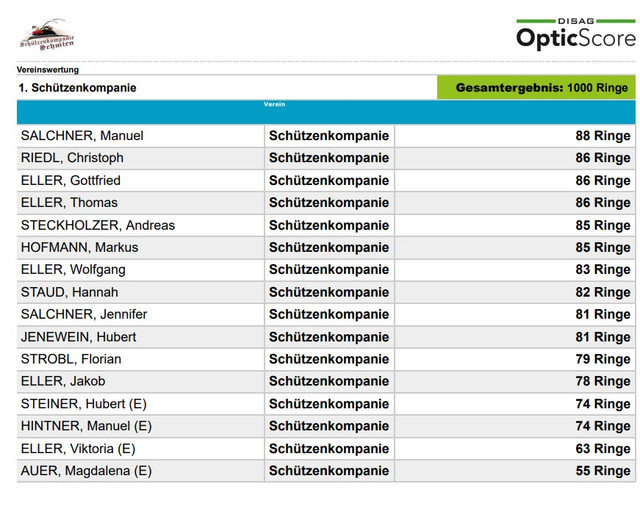Select the SALCHNER, Manuel row name
The height and width of the screenshot is (508, 640).
pyautogui.click(x=82, y=135)
